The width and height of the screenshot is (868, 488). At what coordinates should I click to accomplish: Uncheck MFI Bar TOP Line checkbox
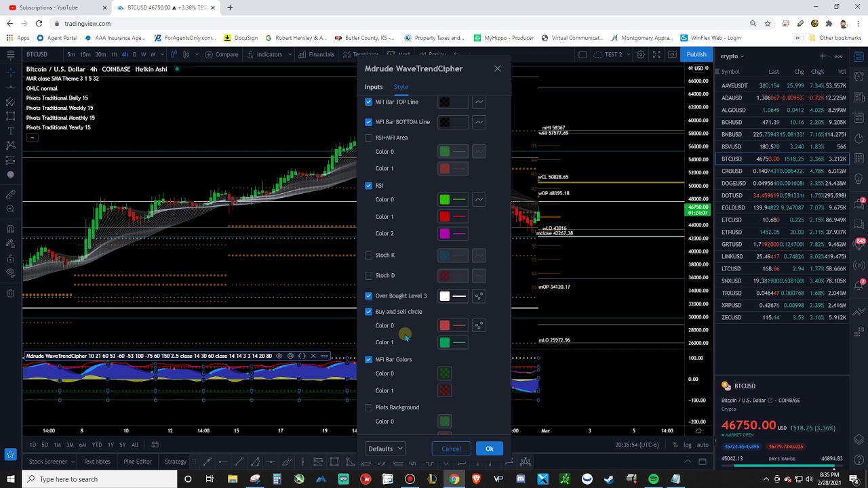coord(368,102)
